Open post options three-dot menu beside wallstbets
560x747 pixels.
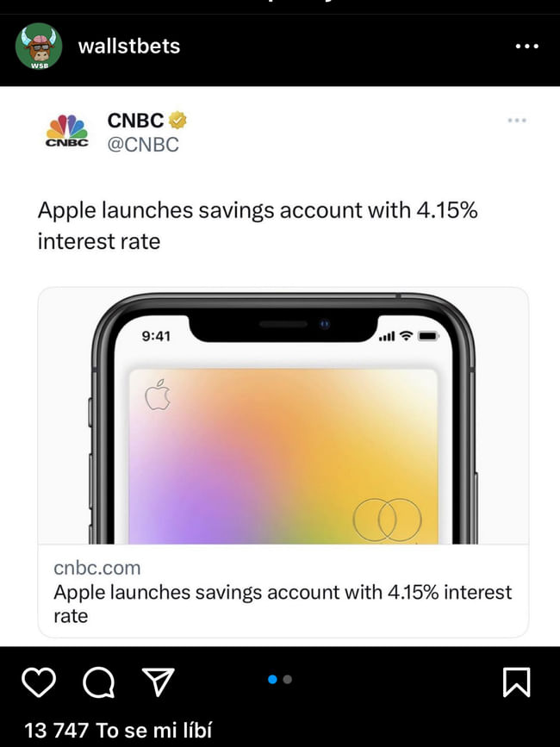[526, 47]
